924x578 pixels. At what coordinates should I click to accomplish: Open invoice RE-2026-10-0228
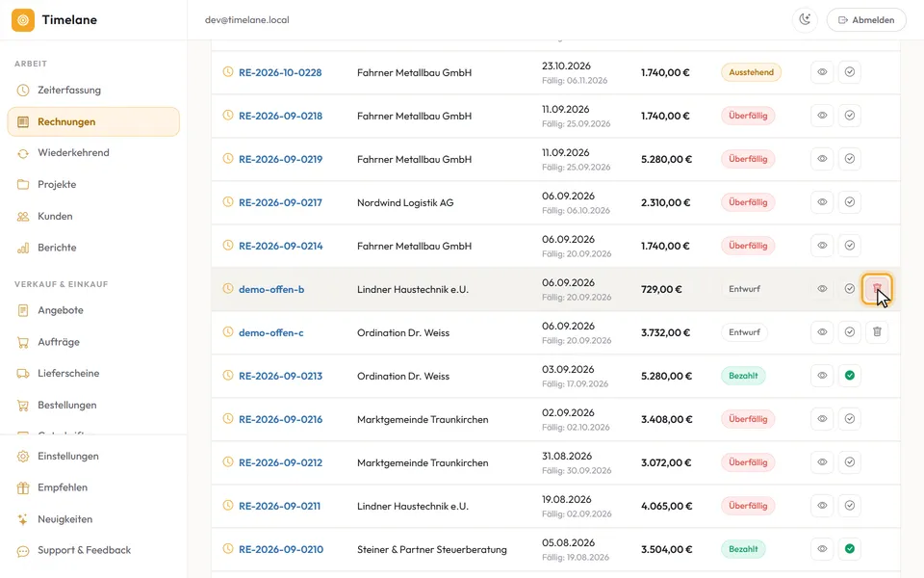280,72
